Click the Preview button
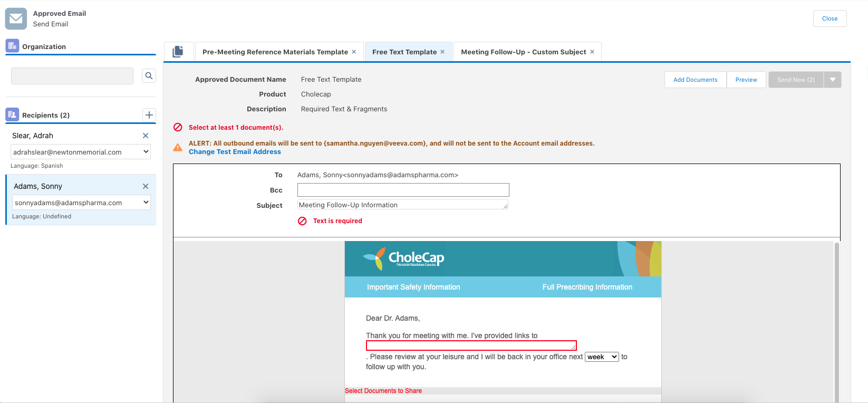Viewport: 868px width, 403px height. tap(746, 80)
